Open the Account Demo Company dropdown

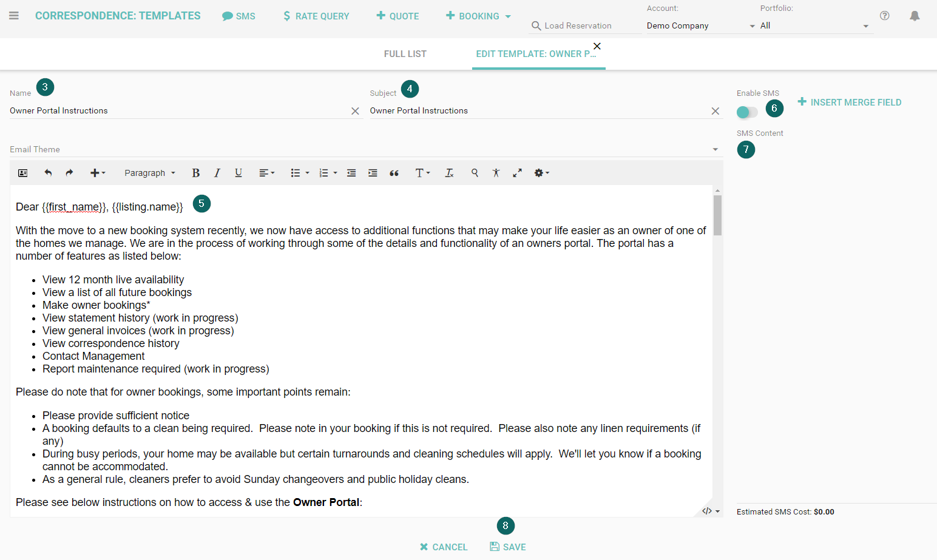(700, 25)
